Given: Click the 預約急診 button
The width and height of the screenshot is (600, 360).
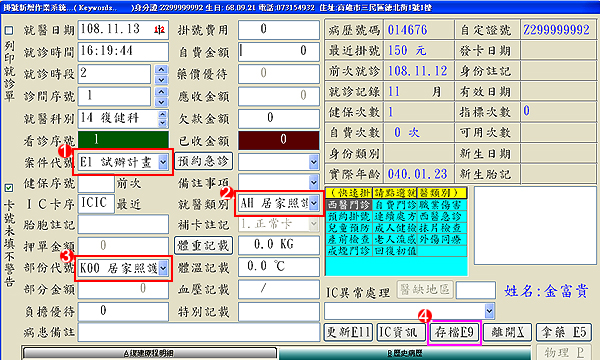Looking at the screenshot, I should (x=203, y=161).
